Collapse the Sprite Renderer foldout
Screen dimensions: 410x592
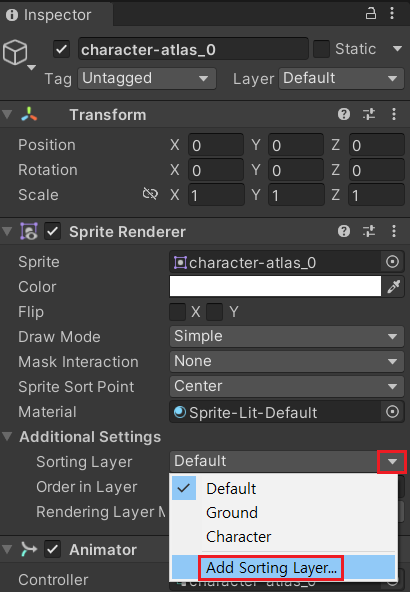pos(7,231)
